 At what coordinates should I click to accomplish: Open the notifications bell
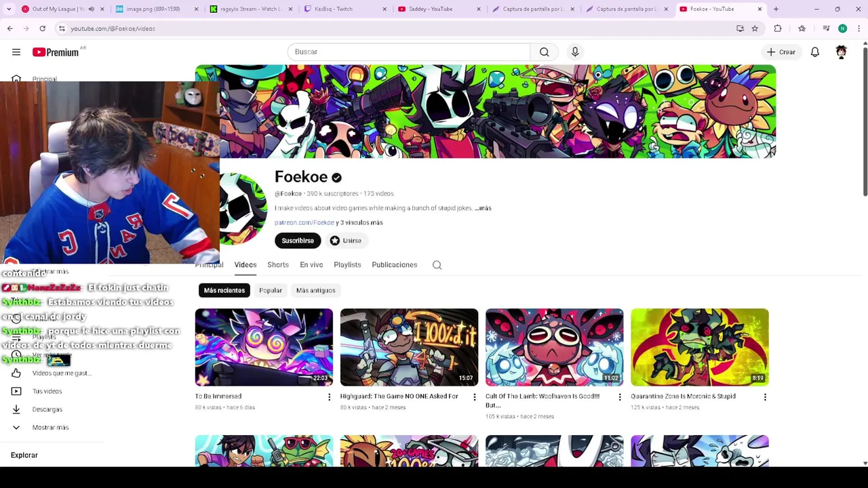815,52
